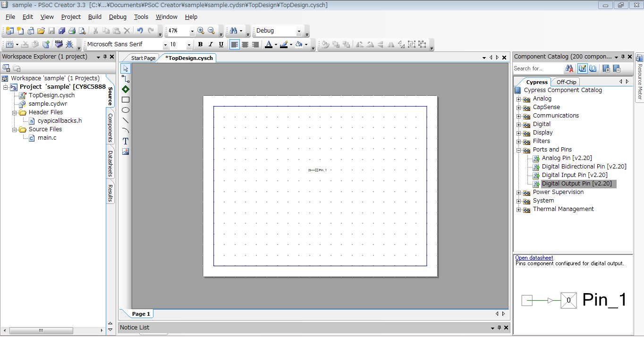
Task: Set text alignment to left
Action: 235,44
